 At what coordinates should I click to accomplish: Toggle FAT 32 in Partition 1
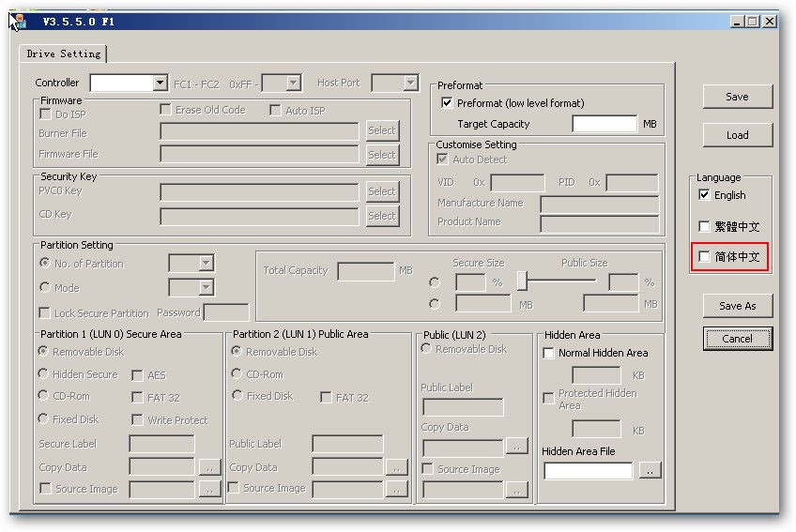pos(137,398)
